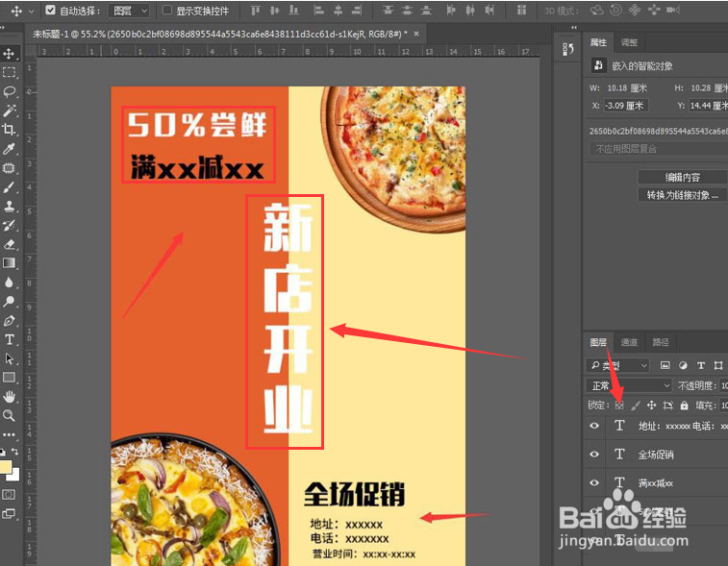Select the Dodge tool
The image size is (728, 566).
(x=9, y=301)
